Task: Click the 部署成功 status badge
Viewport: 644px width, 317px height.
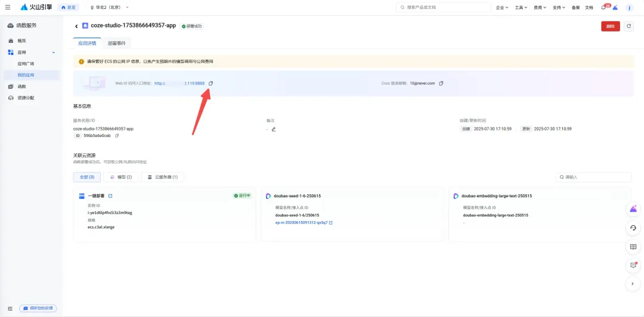Action: [192, 26]
